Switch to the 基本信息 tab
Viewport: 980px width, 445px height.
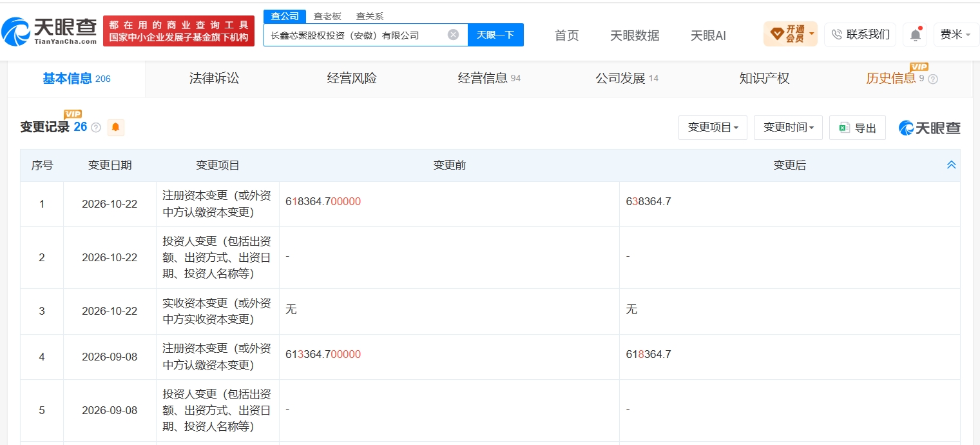[77, 79]
